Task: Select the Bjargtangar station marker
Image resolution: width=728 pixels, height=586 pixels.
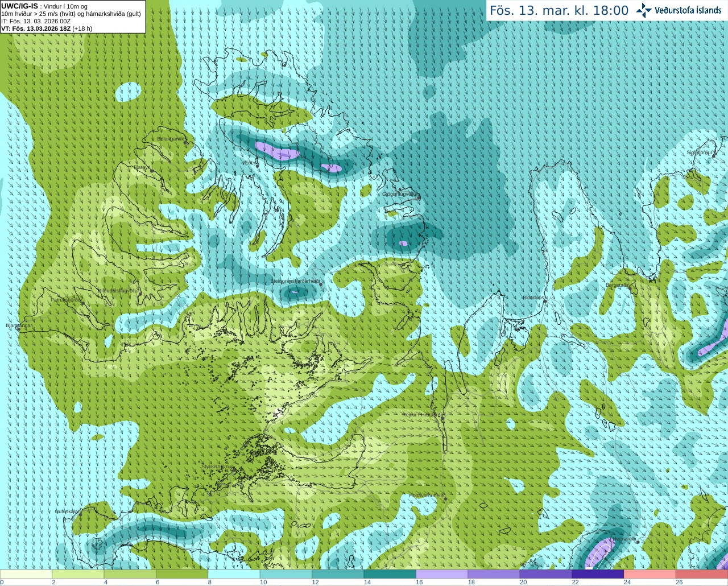Action: (18, 329)
